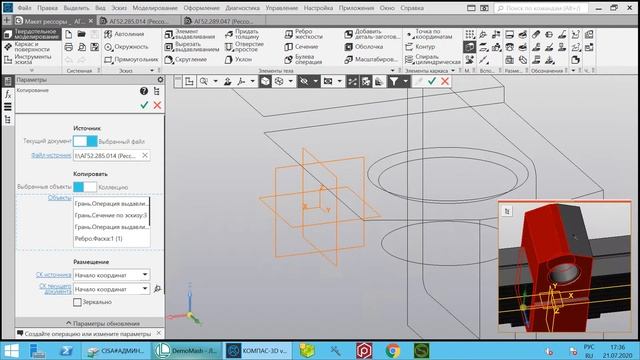Image resolution: width=640 pixels, height=360 pixels.
Task: Click the fx variables sidebar icon
Action: [7, 94]
